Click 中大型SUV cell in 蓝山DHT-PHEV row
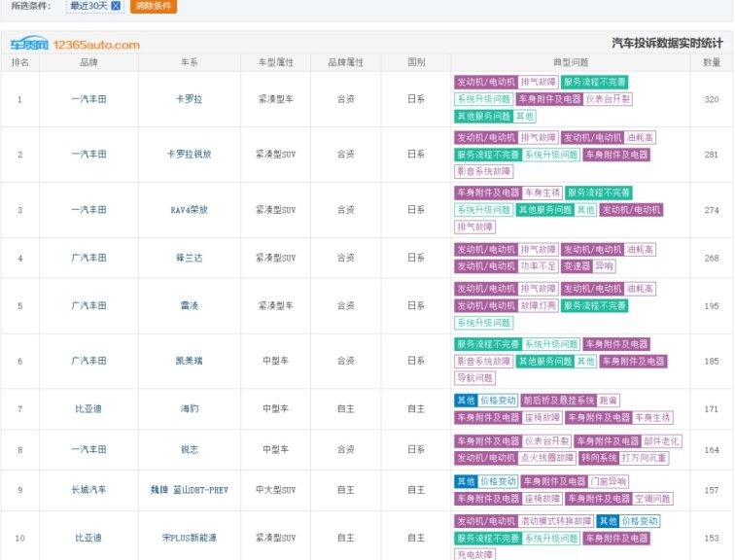The image size is (735, 560). 276,490
